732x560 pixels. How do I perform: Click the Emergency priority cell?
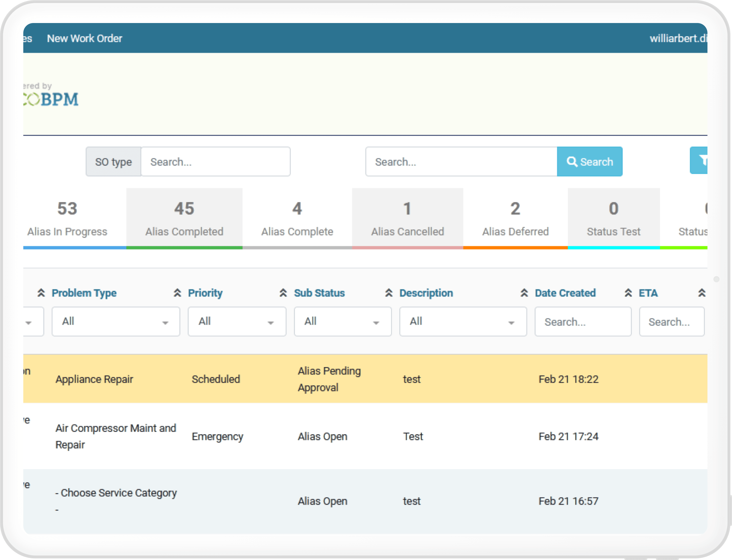(x=218, y=436)
